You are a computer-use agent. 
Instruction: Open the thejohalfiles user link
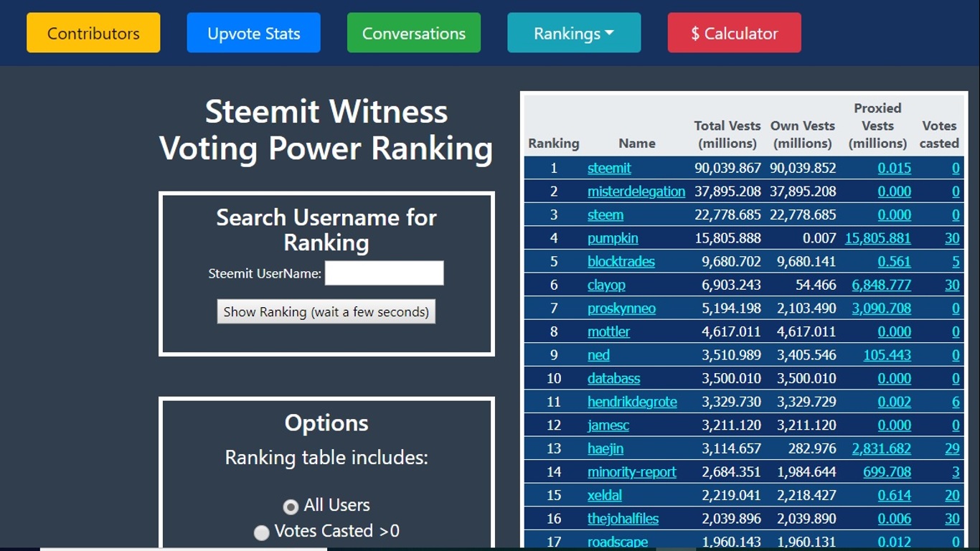(623, 519)
